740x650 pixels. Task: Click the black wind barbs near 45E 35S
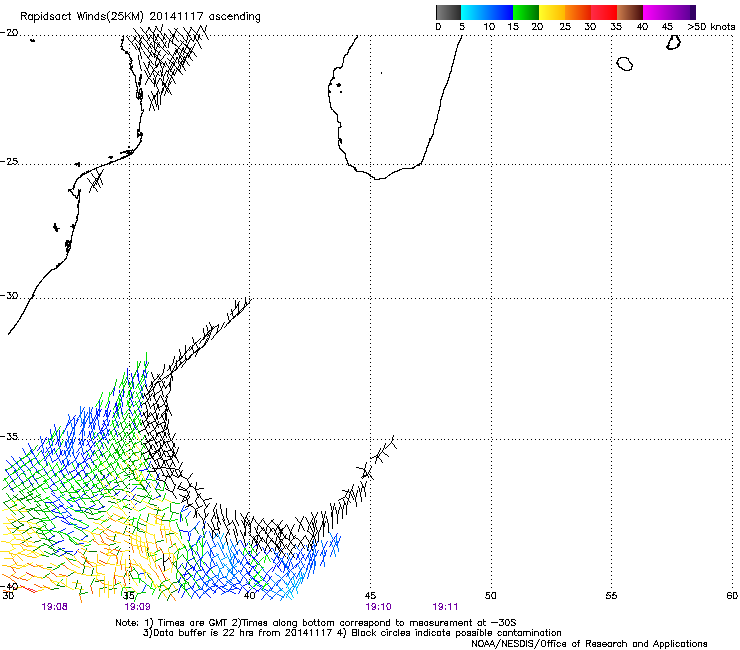(x=379, y=457)
